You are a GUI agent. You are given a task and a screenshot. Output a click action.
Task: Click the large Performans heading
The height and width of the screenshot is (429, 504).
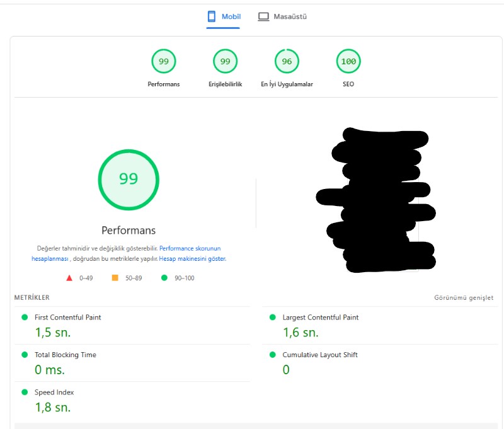coord(129,231)
